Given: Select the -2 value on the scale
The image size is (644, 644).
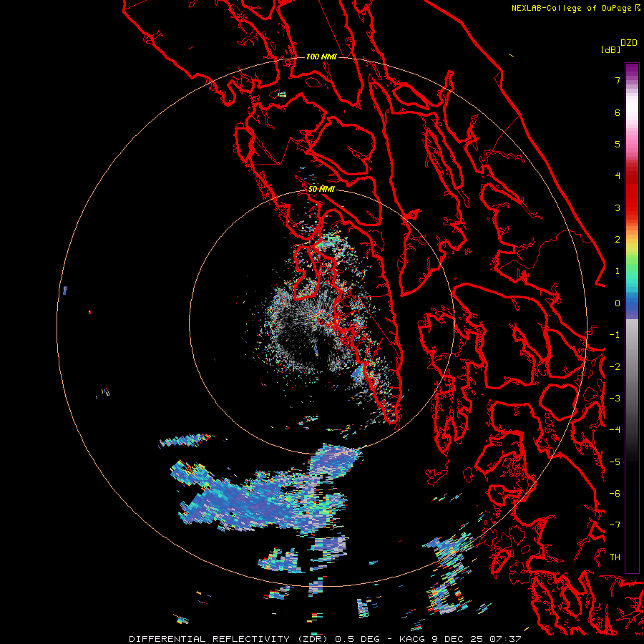Looking at the screenshot, I should (615, 367).
